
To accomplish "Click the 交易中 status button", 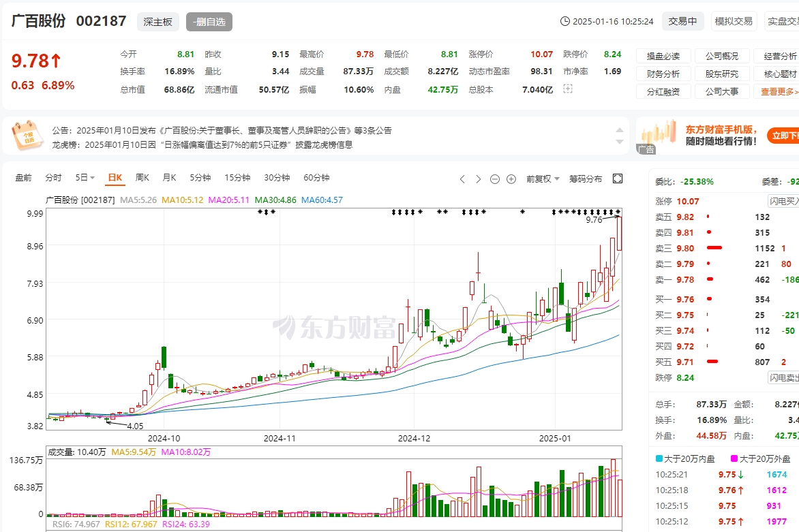I will click(683, 21).
